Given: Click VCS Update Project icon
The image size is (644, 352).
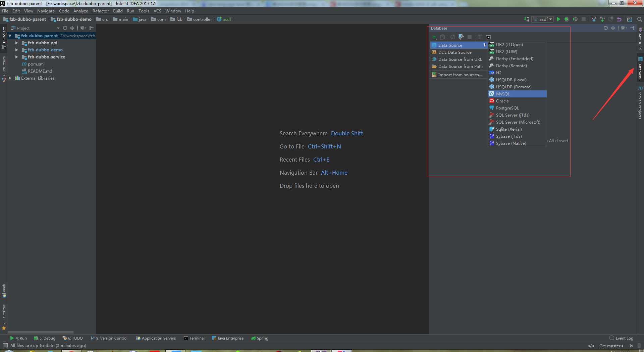Looking at the screenshot, I should 594,19.
